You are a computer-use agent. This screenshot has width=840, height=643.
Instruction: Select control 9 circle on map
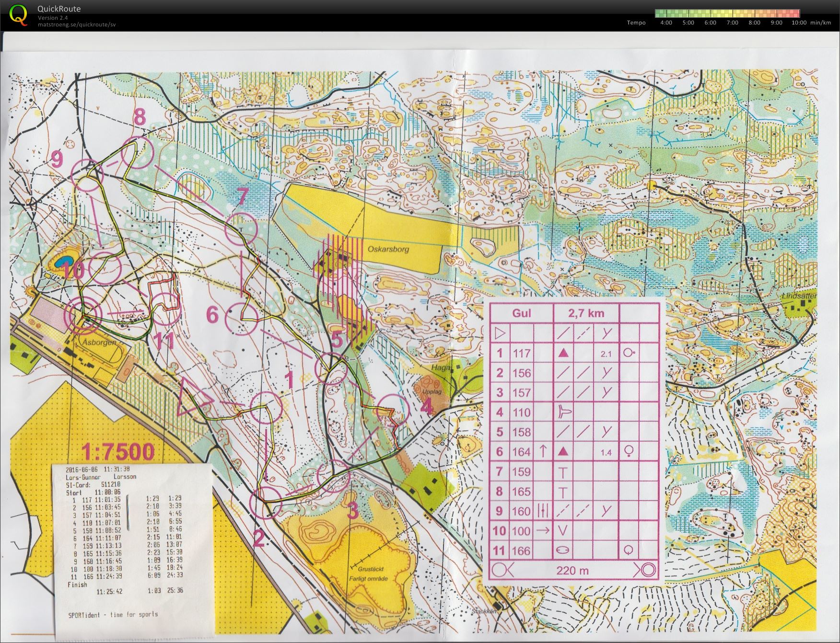[87, 175]
